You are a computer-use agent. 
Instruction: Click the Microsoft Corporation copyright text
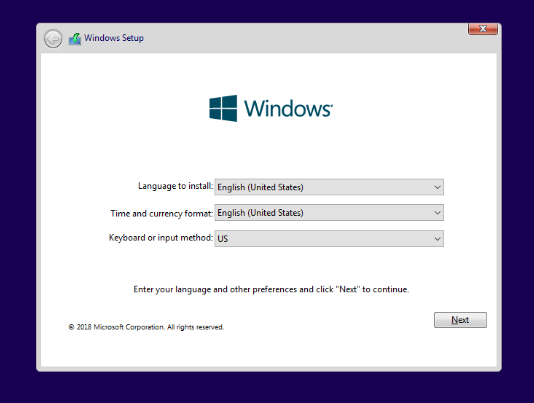[x=146, y=327]
